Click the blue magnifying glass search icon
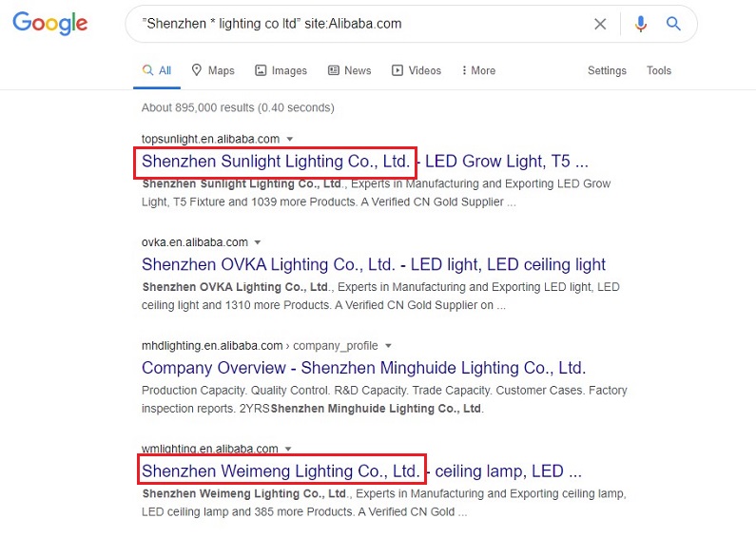This screenshot has height=538, width=756. (673, 25)
